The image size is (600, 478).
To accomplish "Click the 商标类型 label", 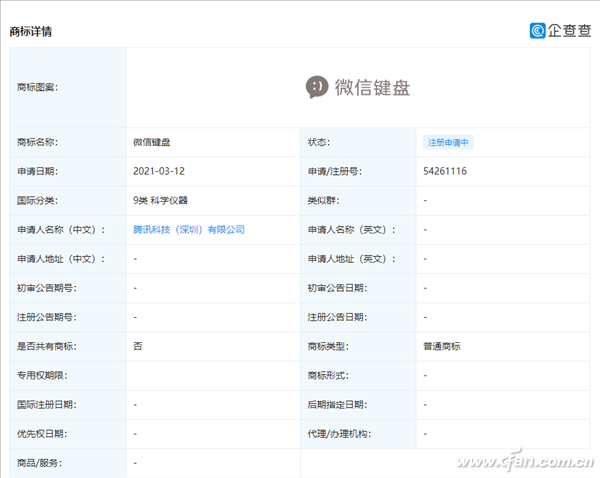I will click(328, 346).
